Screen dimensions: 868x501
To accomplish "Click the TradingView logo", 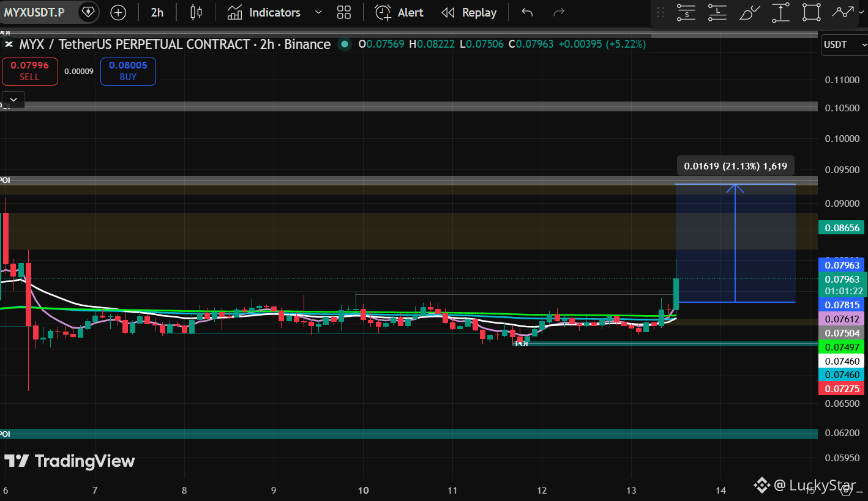I will pos(69,461).
